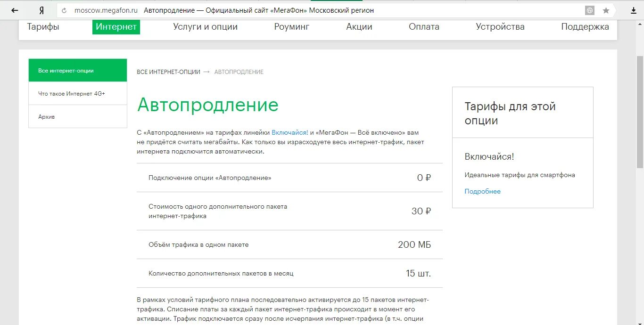Bookmark the page with the star icon

[x=606, y=10]
